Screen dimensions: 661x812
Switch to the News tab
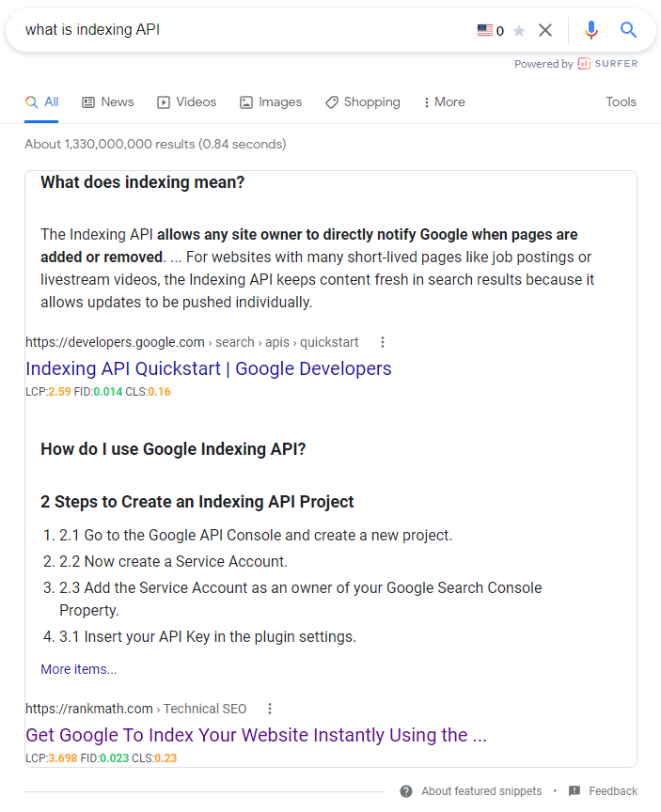tap(108, 102)
